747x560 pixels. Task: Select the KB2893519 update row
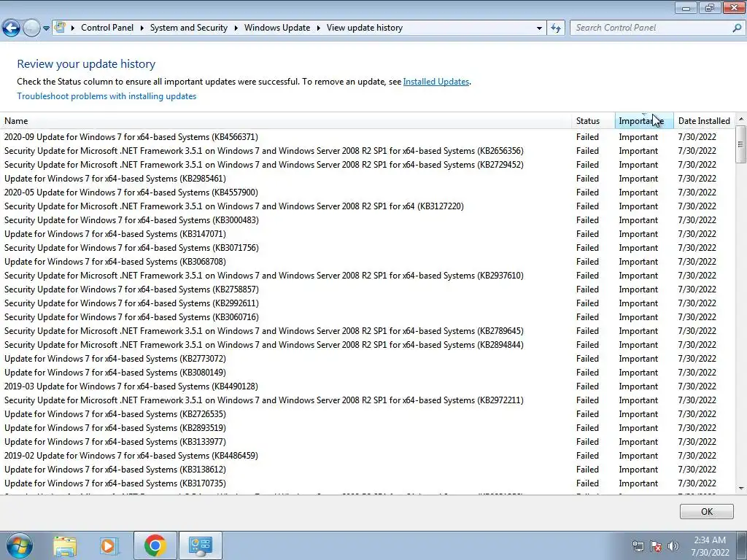(x=367, y=428)
